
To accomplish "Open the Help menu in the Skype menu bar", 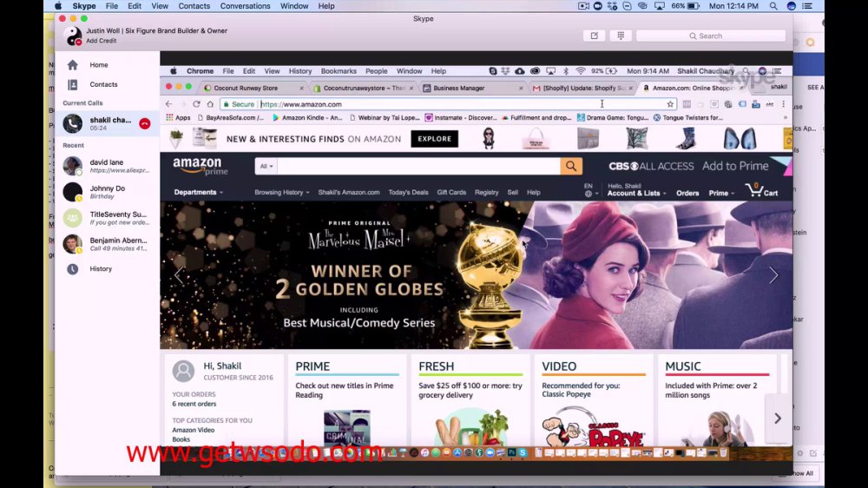I will click(326, 6).
